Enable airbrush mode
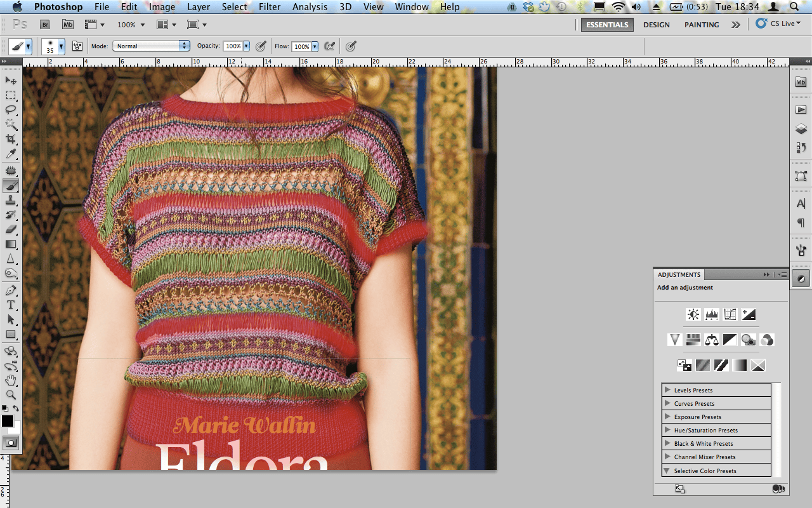 329,46
